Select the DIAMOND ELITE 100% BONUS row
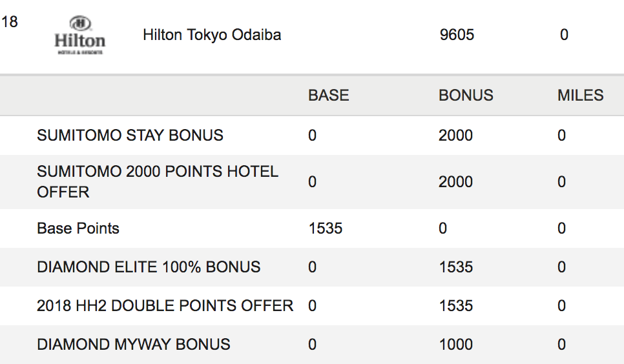The image size is (624, 364). coord(312,267)
